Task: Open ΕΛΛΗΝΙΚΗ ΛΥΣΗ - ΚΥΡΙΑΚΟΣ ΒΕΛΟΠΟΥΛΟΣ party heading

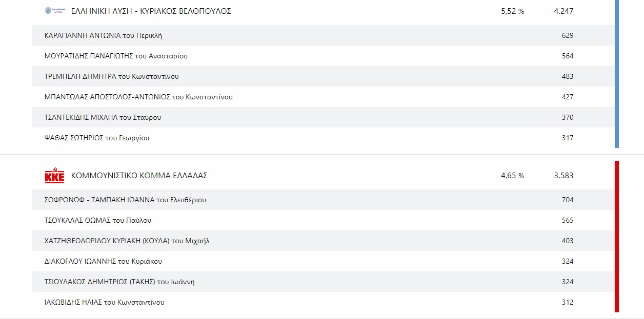Action: coord(151,11)
